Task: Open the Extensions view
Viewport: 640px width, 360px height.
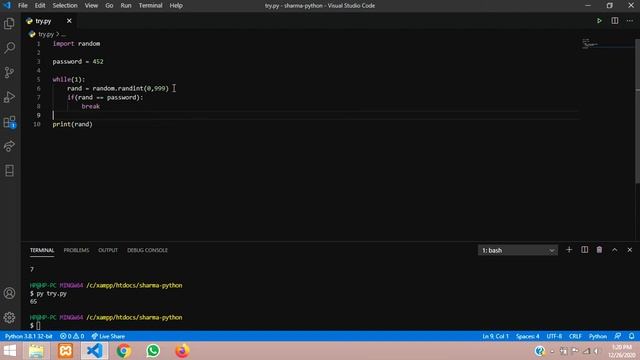Action: tap(9, 122)
